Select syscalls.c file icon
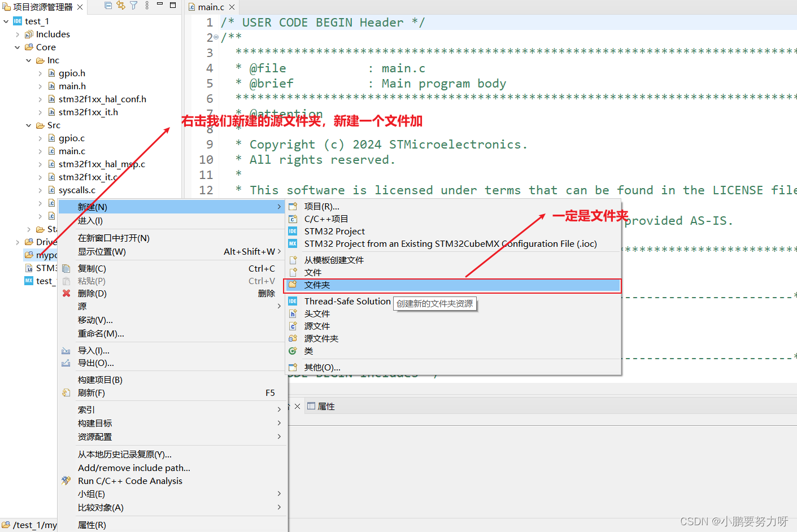The image size is (797, 532). [x=51, y=190]
